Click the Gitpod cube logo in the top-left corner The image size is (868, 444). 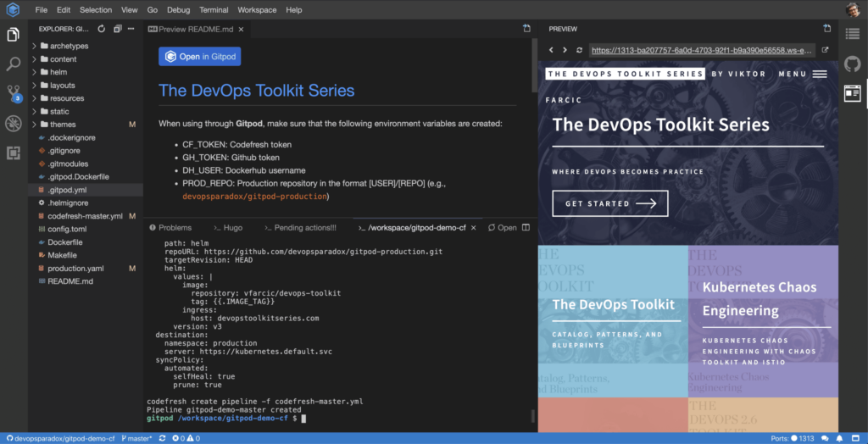14,9
